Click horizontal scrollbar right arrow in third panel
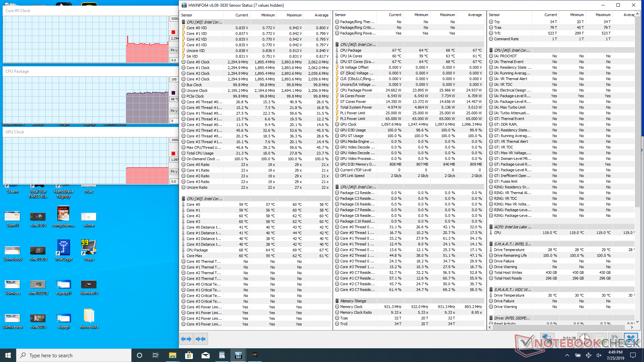 [632, 327]
